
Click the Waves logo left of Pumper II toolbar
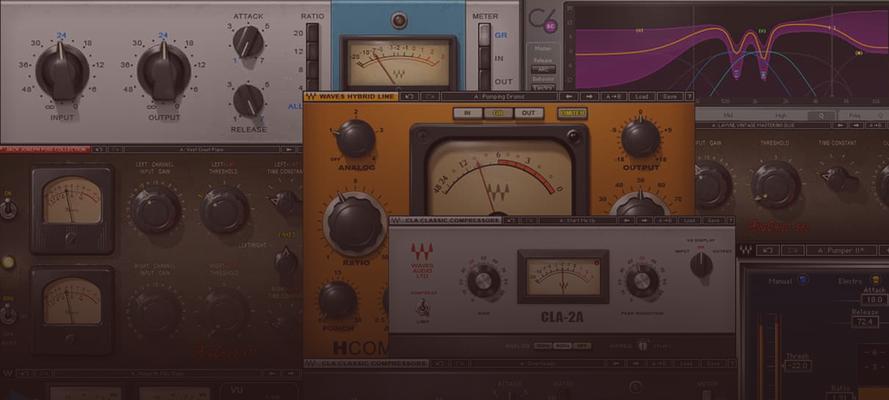(x=746, y=250)
